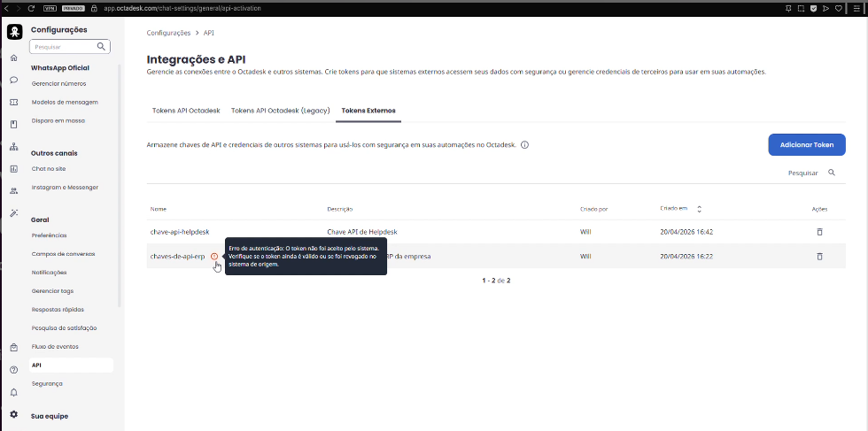Image resolution: width=868 pixels, height=431 pixels.
Task: Click the Criado por column header
Action: tap(594, 209)
